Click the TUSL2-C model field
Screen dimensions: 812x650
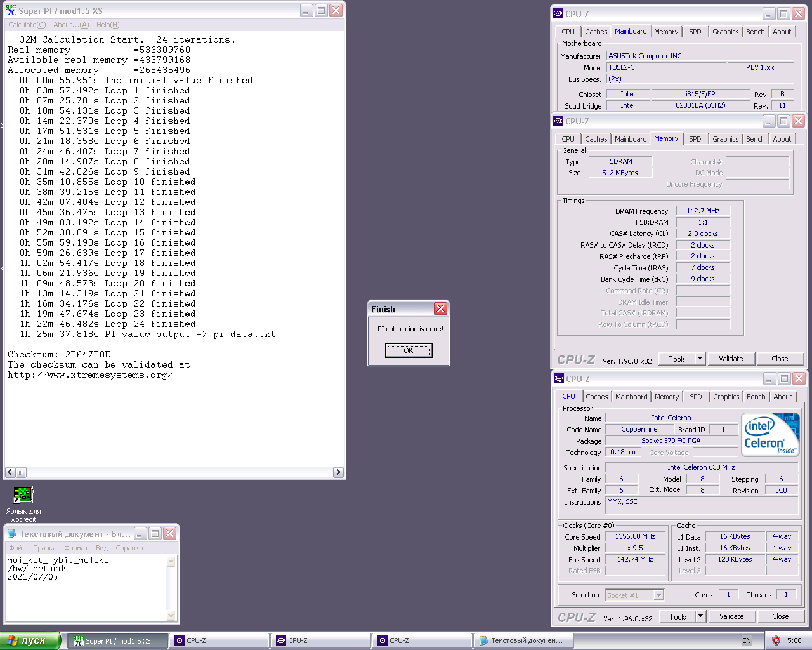[665, 67]
